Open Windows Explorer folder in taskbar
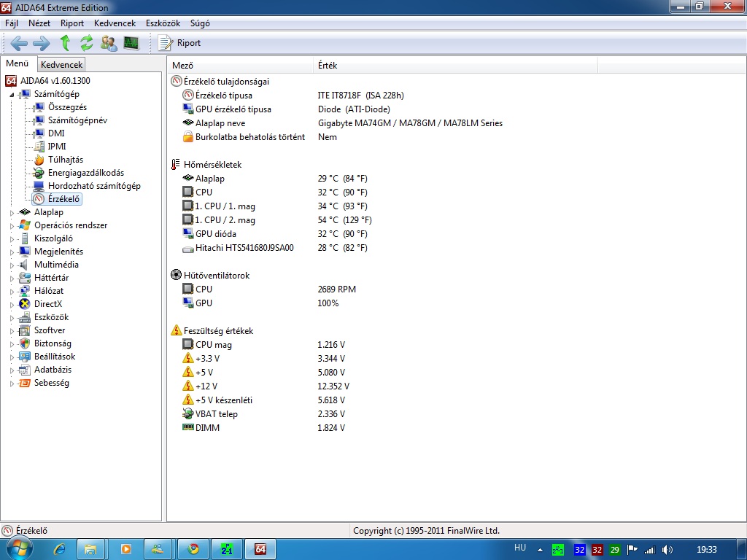The width and height of the screenshot is (747, 560). [90, 549]
